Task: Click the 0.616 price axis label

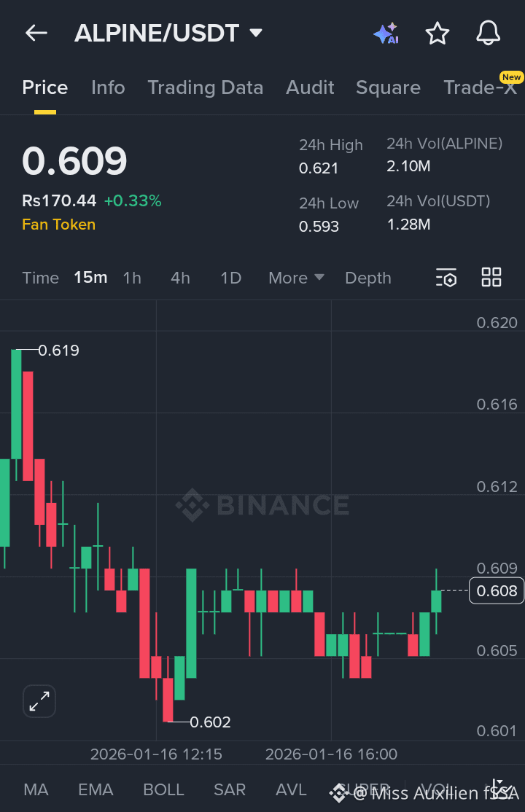Action: 497,405
